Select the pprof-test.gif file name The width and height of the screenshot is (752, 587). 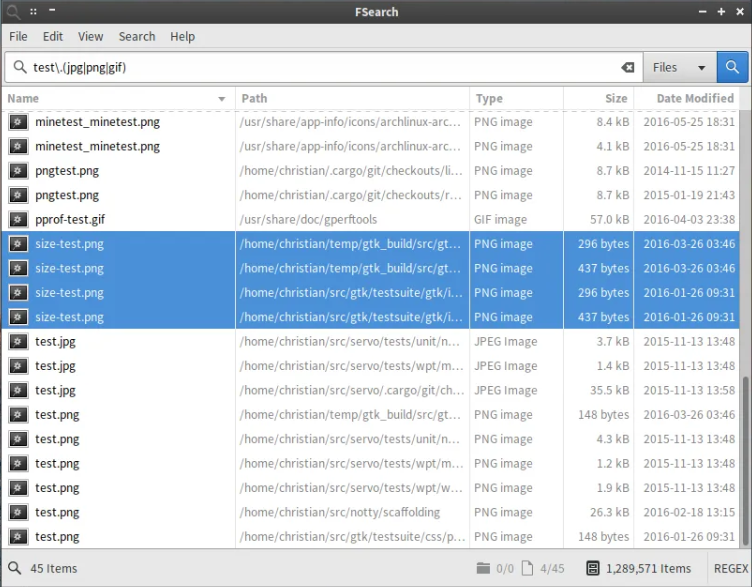70,220
